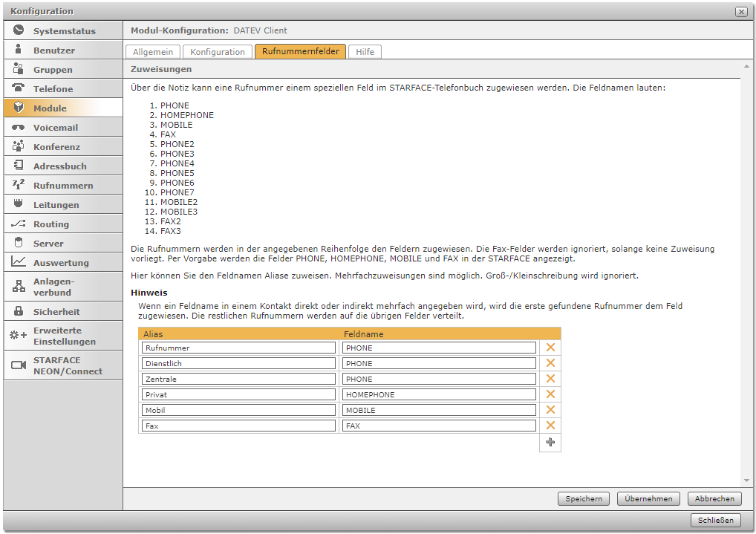This screenshot has width=756, height=534.
Task: Click the HOMEPHONE Feldname field
Action: point(439,394)
